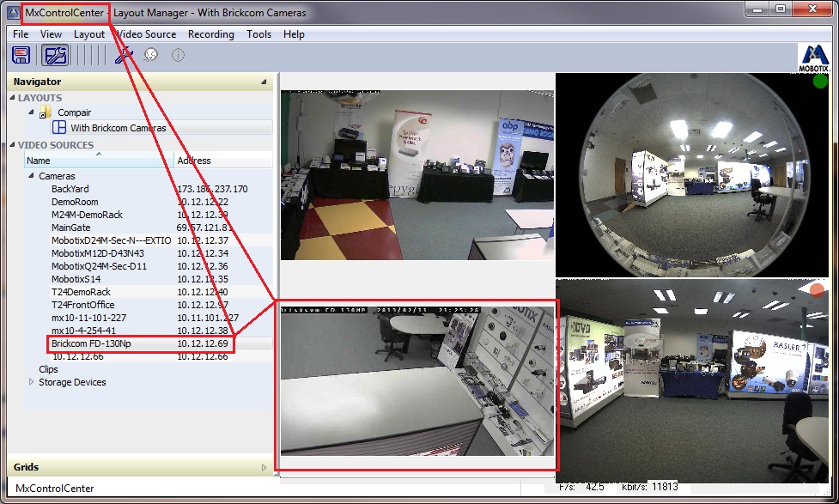Select the T24DemoRack camera
Image resolution: width=839 pixels, height=504 pixels.
(81, 292)
